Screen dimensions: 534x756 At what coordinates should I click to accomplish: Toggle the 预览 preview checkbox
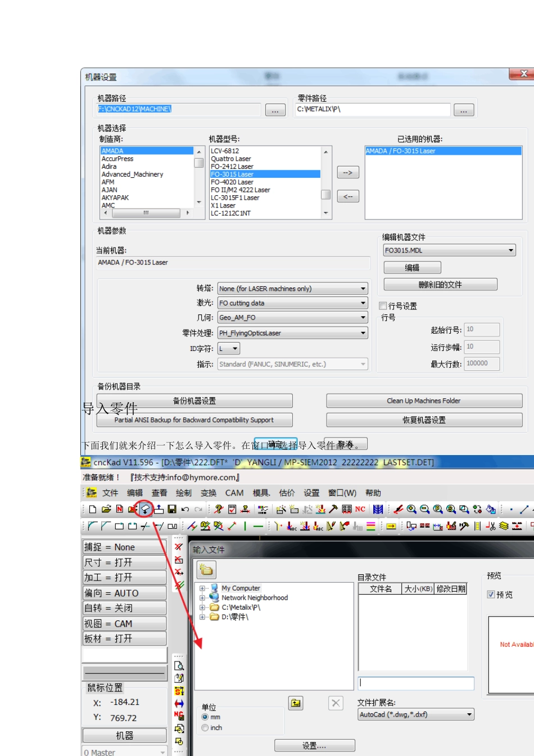491,595
